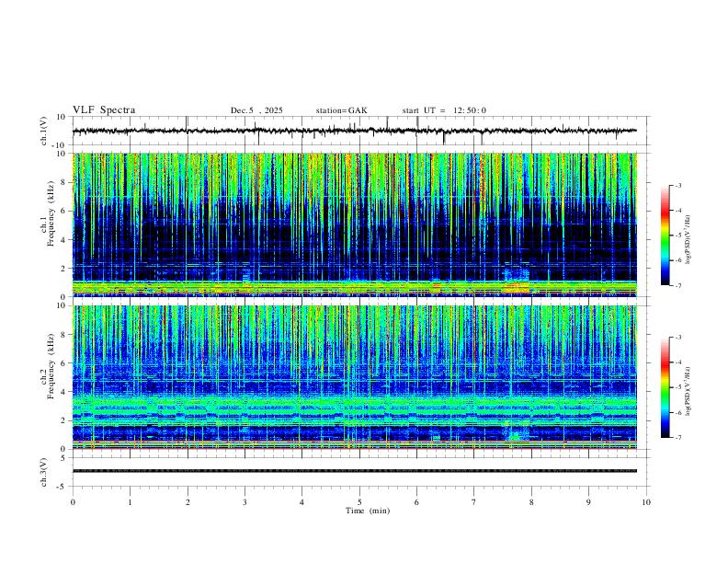This screenshot has width=728, height=563.
Task: Click the 'Time (min)' axis label
Action: 368,511
